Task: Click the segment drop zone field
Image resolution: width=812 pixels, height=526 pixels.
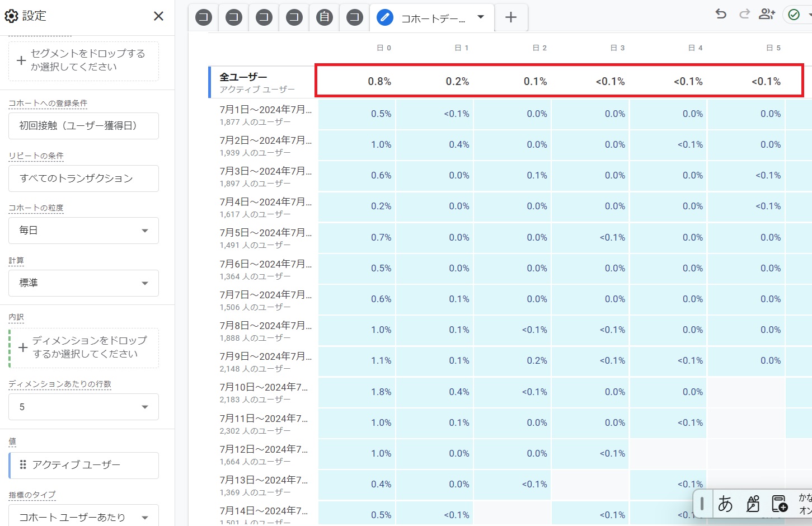Action: click(x=83, y=60)
